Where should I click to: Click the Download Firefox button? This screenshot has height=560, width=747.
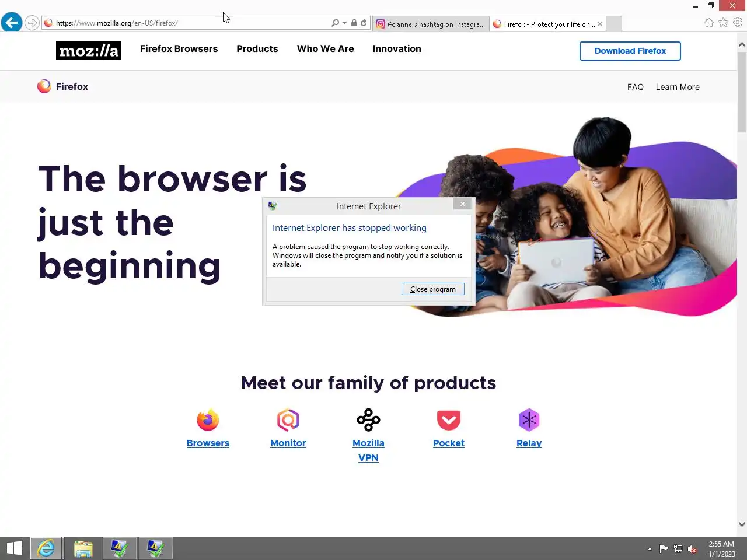(630, 51)
